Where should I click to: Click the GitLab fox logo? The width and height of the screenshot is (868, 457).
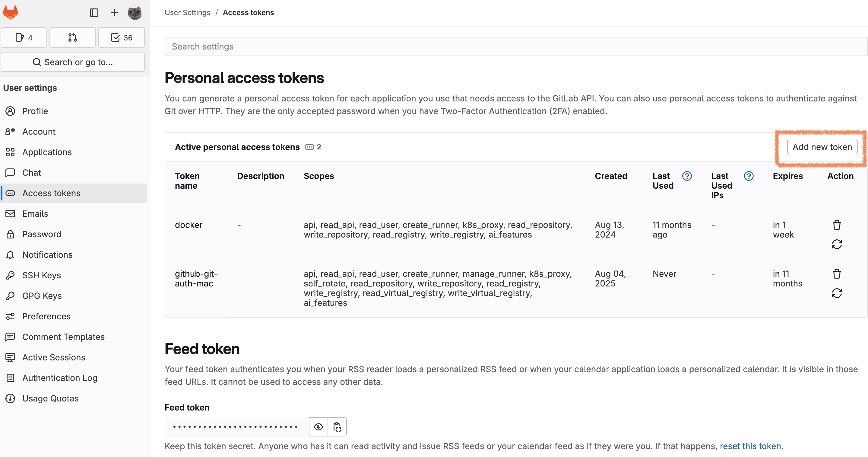[x=11, y=13]
